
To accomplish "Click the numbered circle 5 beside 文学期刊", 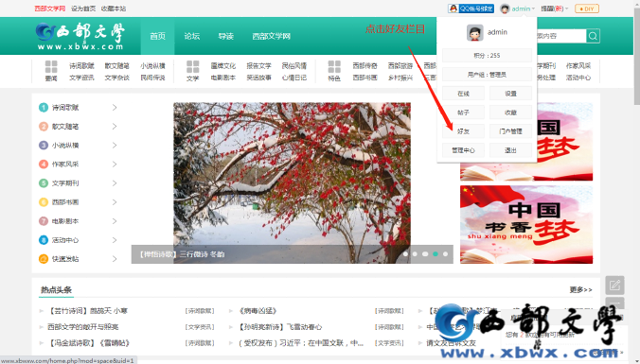I will 44,183.
